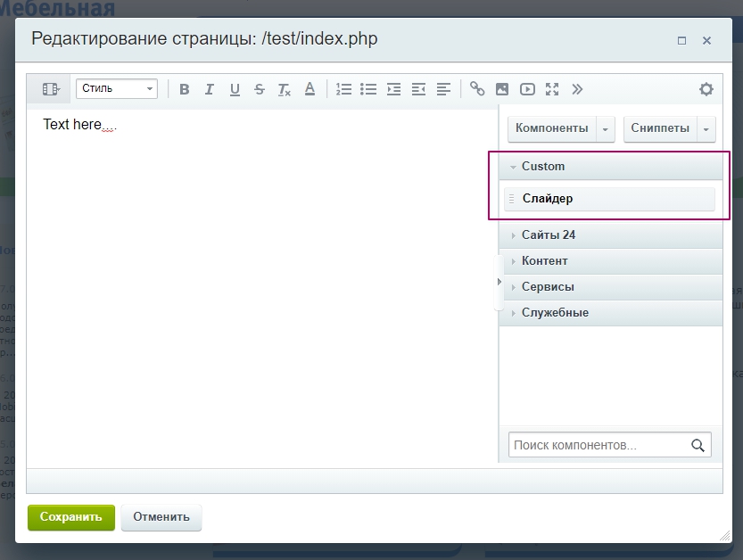743x560 pixels.
Task: Toggle the editor view mode icon
Action: click(x=50, y=89)
